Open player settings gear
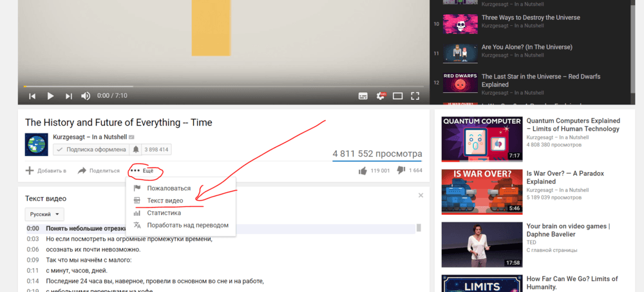The width and height of the screenshot is (644, 292). (381, 96)
